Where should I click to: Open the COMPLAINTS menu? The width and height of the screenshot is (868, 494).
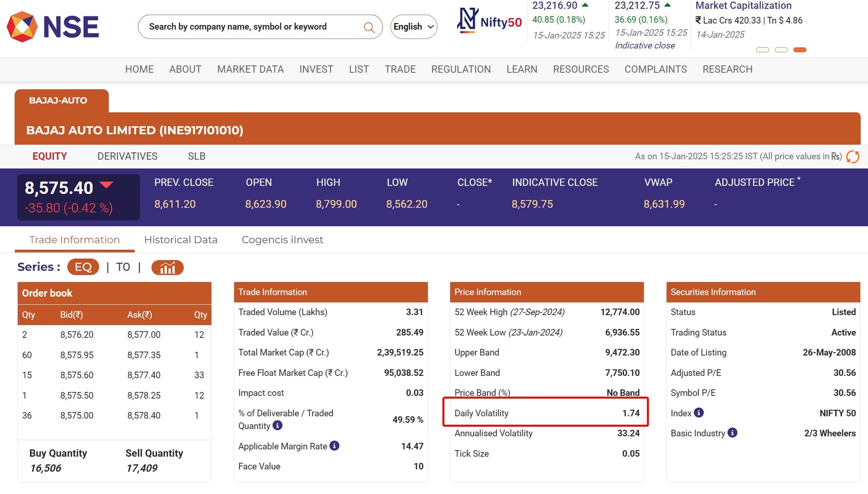[x=656, y=70]
